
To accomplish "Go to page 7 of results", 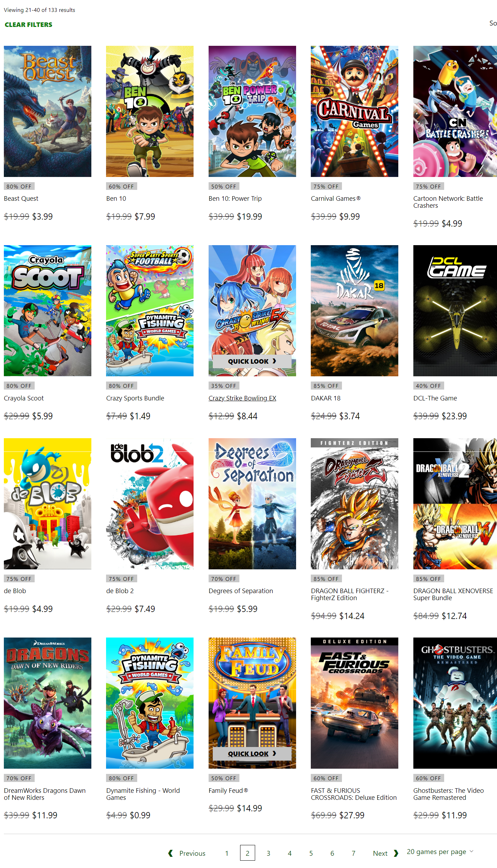I will [x=353, y=853].
